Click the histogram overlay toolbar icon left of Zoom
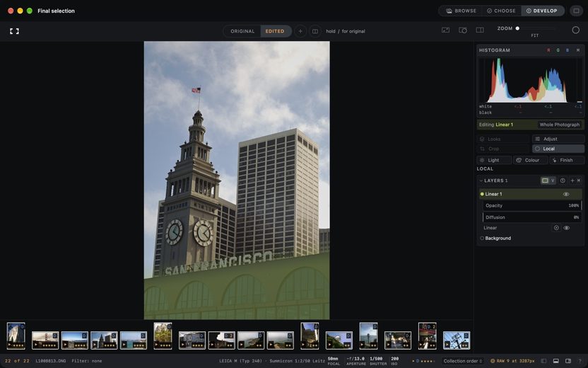Screen dimensions: 588x368 [x=445, y=30]
